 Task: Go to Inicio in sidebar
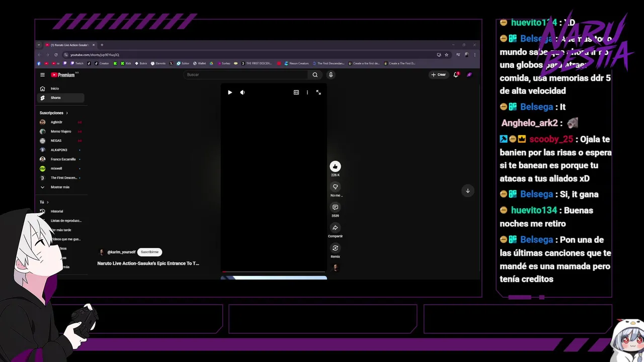pyautogui.click(x=60, y=88)
